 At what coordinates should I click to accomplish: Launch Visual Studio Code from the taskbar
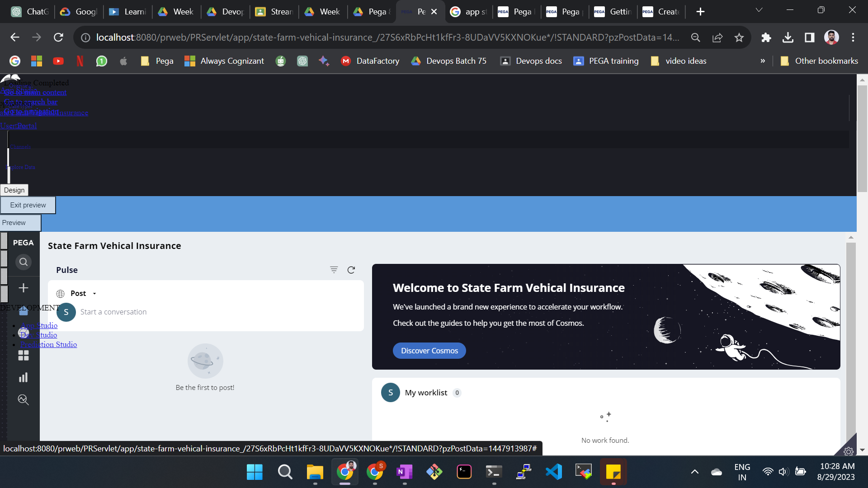pos(554,472)
